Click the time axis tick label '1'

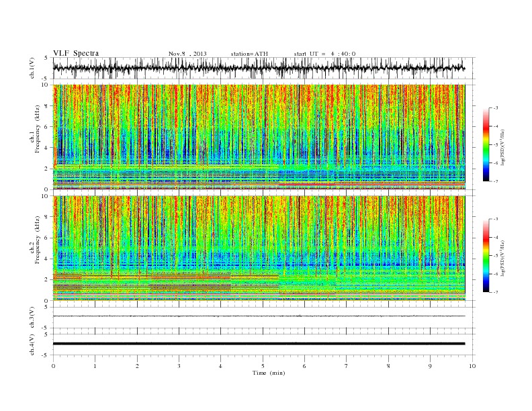click(95, 366)
